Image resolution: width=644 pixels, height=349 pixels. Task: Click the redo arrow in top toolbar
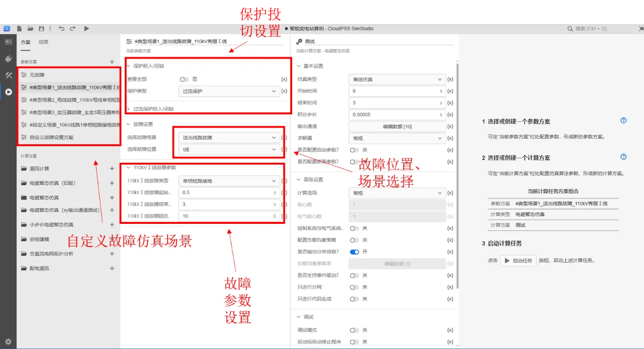[72, 29]
